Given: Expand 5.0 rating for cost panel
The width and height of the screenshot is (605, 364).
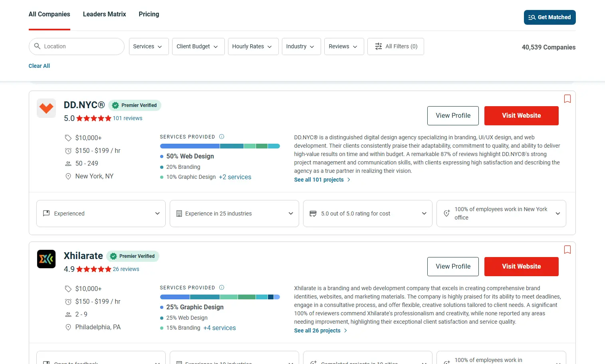Looking at the screenshot, I should [368, 214].
